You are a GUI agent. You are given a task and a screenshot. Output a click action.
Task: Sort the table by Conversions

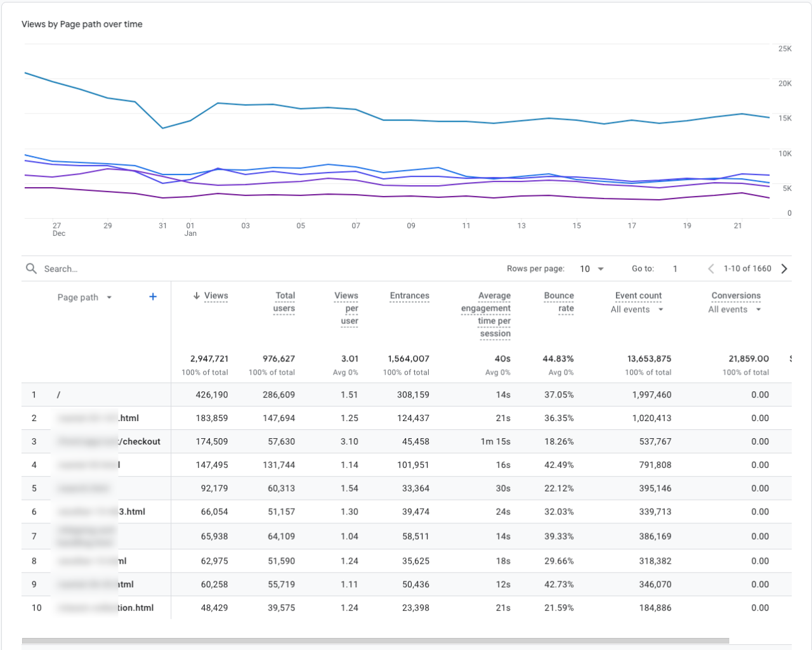[737, 296]
